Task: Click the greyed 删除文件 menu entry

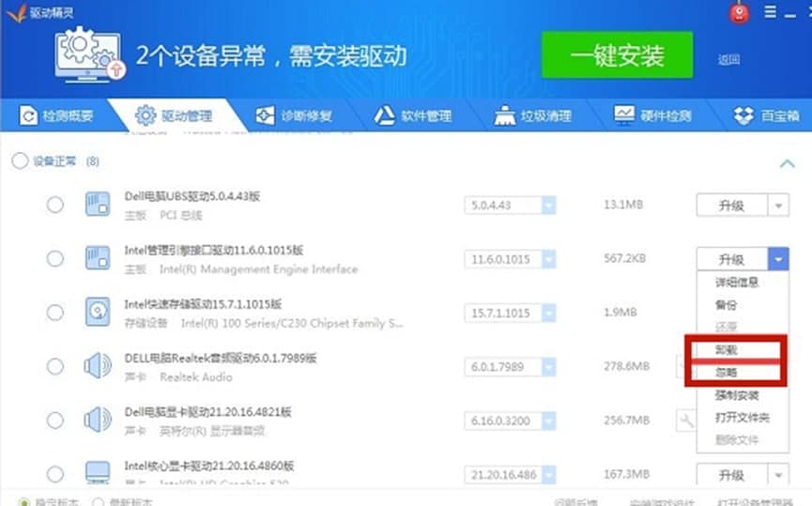Action: (x=736, y=440)
